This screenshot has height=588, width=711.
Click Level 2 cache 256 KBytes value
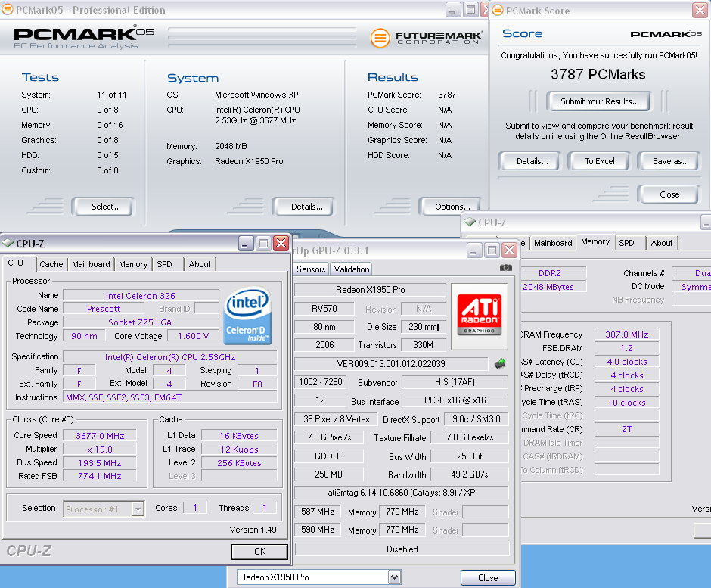pos(239,463)
